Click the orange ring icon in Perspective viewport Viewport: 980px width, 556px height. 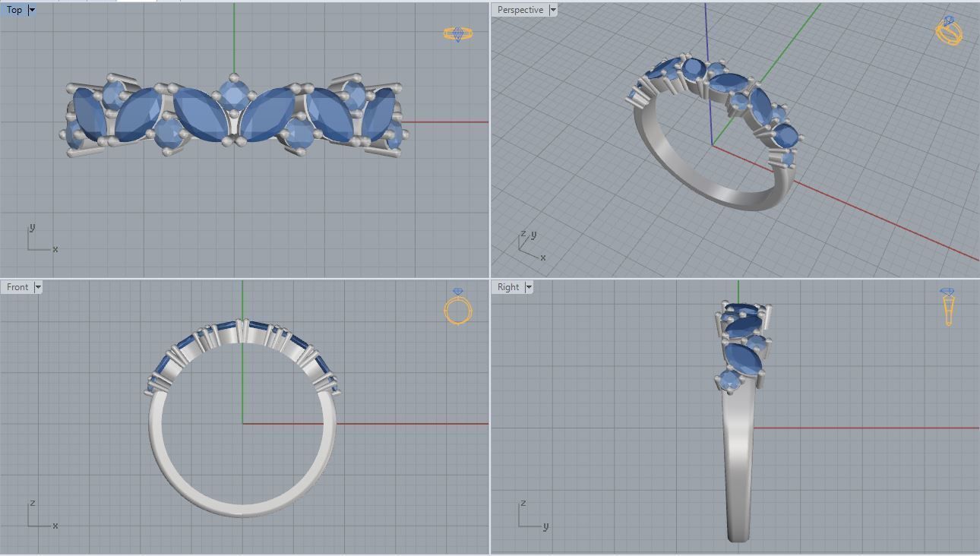[949, 30]
